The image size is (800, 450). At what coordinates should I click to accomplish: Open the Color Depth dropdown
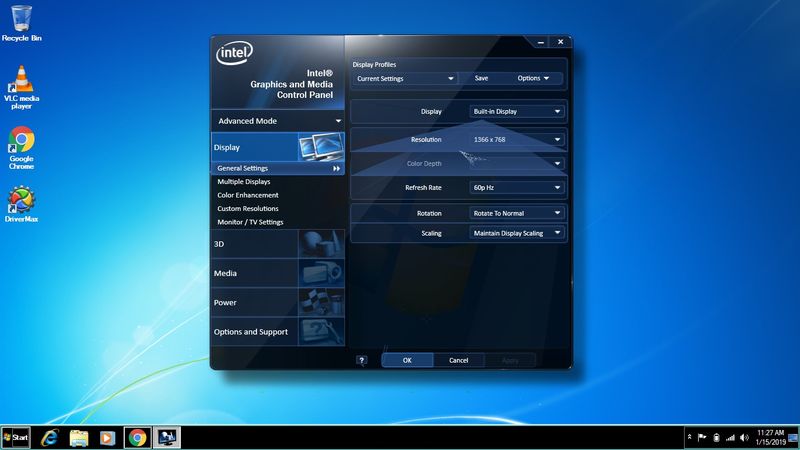[x=516, y=163]
